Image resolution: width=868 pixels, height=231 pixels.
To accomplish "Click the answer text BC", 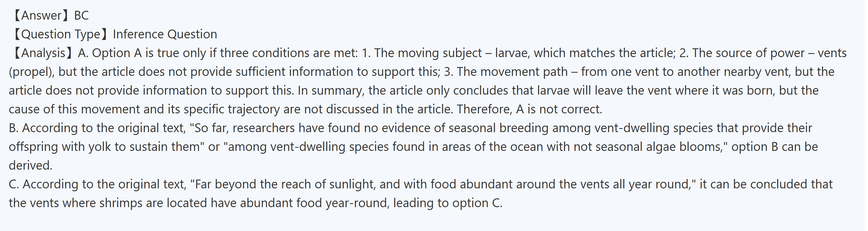I will (x=81, y=16).
